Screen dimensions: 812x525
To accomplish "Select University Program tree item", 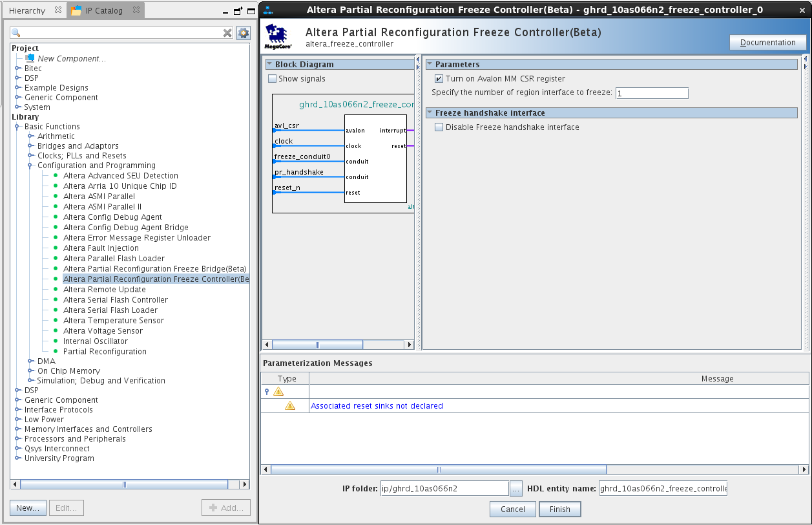I will tap(59, 458).
